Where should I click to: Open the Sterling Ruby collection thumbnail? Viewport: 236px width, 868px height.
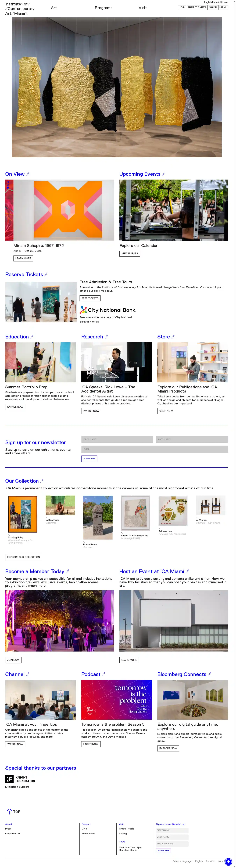click(23, 514)
